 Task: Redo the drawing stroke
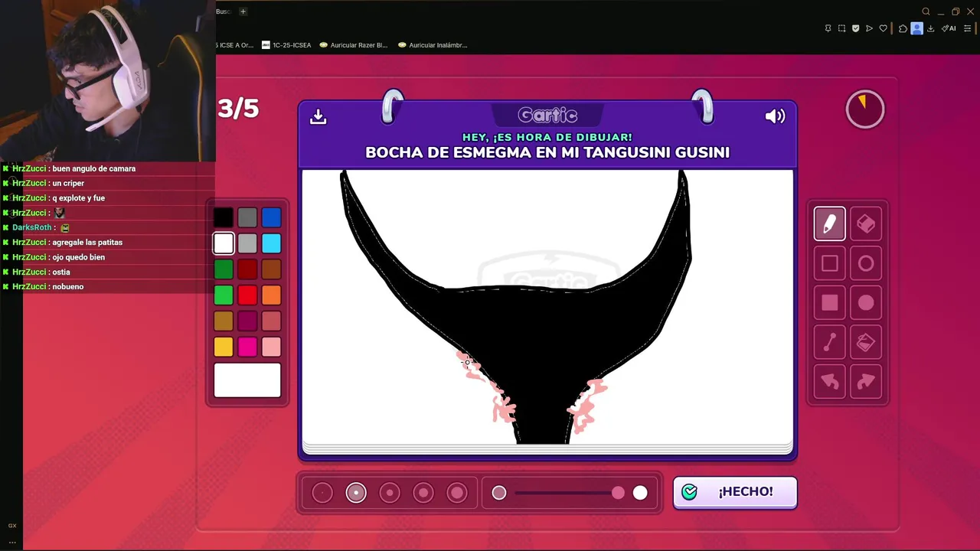pos(866,382)
